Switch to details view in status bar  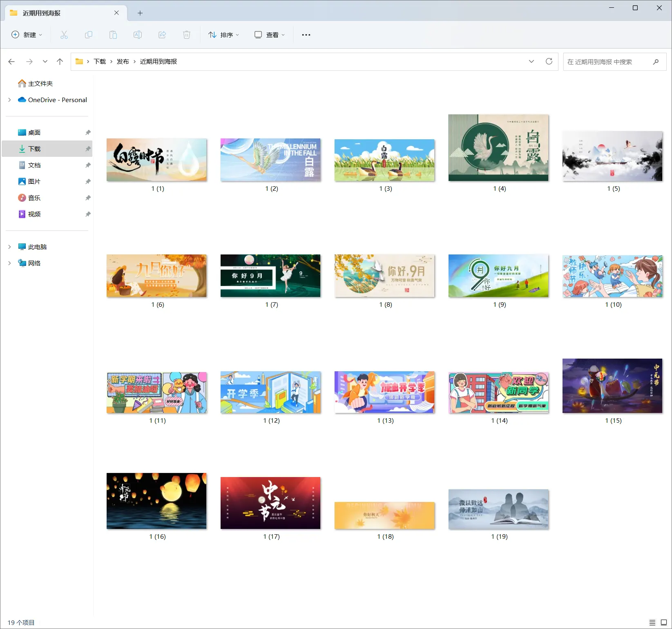point(652,622)
